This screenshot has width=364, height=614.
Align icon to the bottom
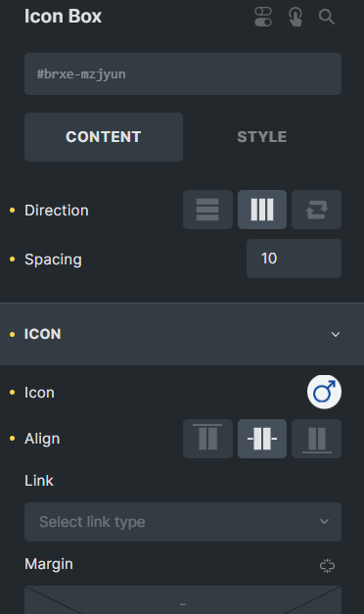point(317,439)
